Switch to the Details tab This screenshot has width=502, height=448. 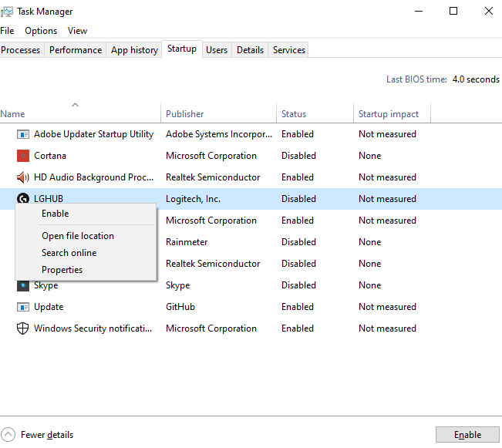coord(250,50)
